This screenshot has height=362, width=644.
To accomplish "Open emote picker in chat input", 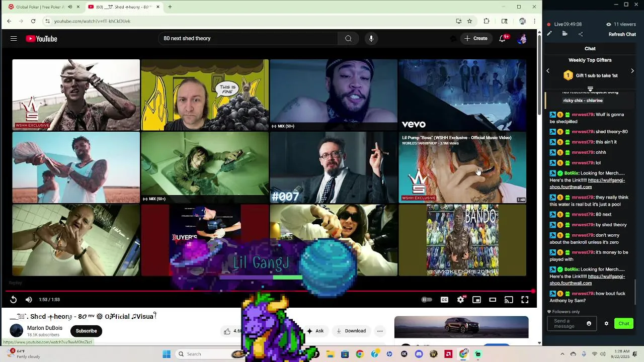I will (589, 324).
